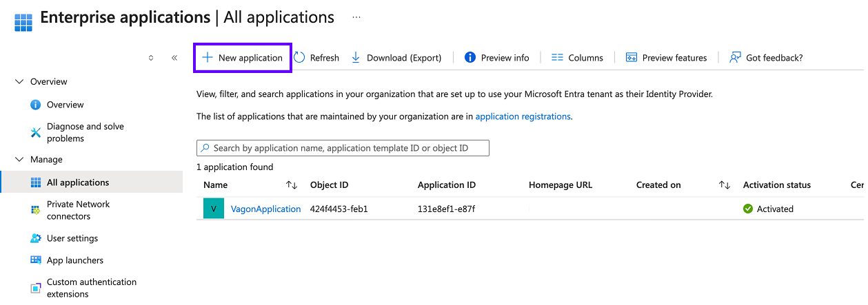
Task: Click the search magnifier icon in search box
Action: [x=205, y=148]
